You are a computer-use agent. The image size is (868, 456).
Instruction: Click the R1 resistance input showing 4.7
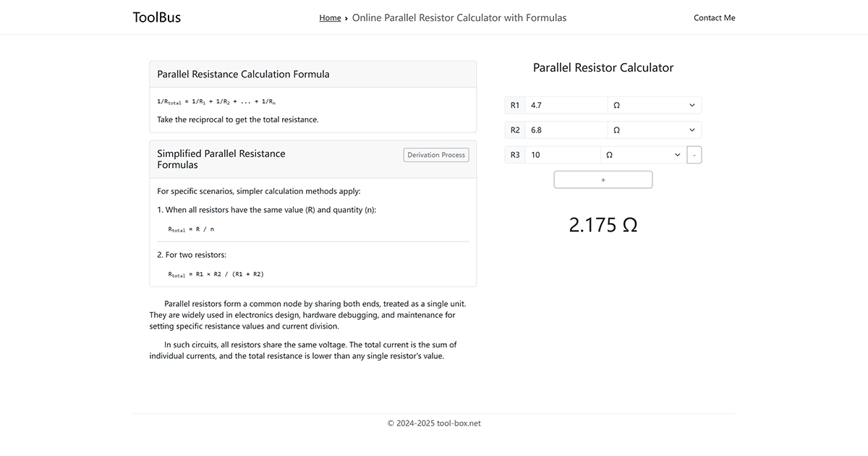click(564, 105)
